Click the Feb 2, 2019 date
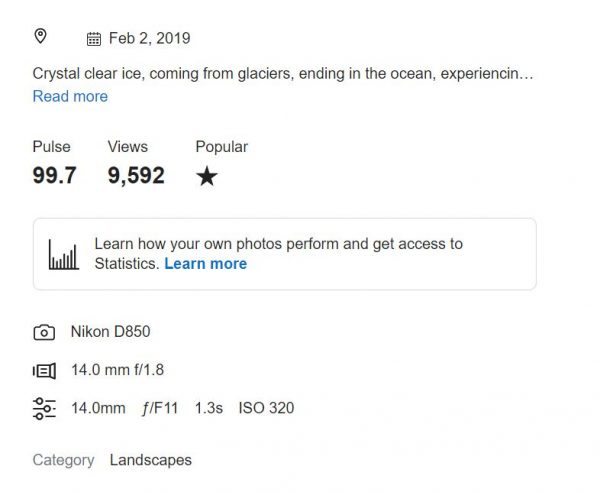Image resolution: width=600 pixels, height=492 pixels. [x=150, y=38]
